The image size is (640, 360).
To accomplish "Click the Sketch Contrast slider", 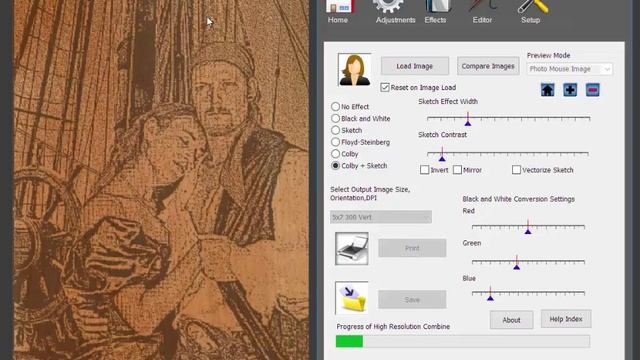I will 508,154.
